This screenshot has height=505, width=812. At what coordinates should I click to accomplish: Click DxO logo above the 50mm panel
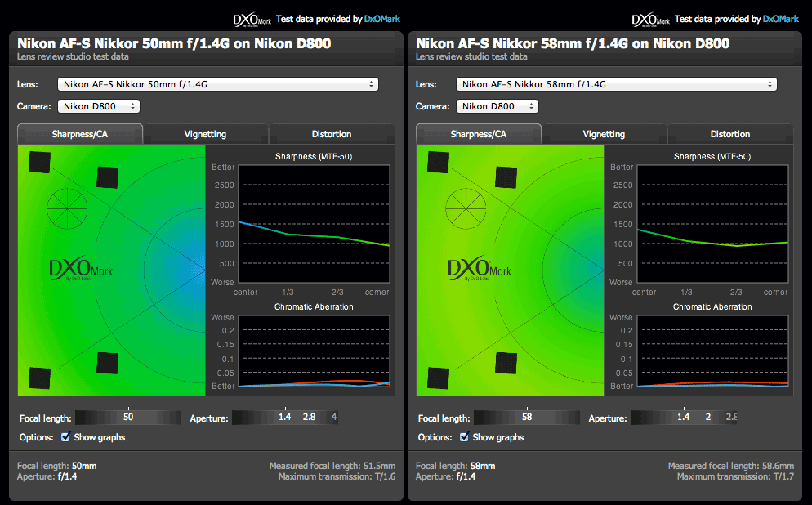tap(252, 20)
